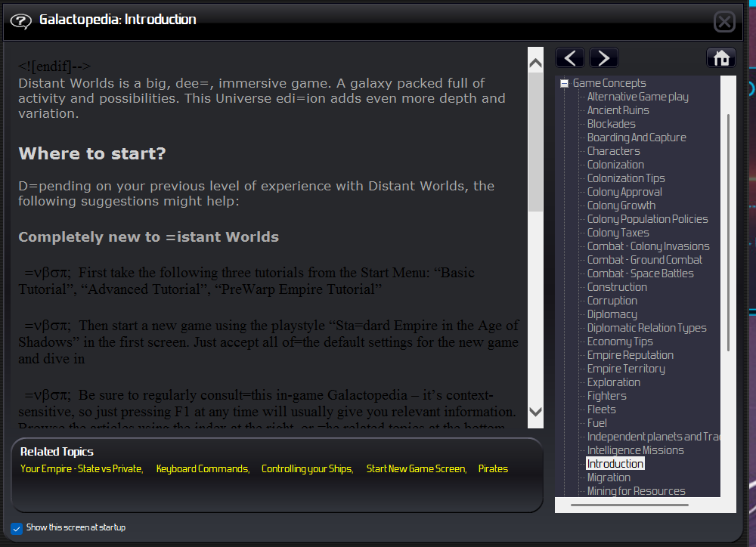This screenshot has height=547, width=756.
Task: Go forward to next Galactopedia article
Action: point(603,58)
